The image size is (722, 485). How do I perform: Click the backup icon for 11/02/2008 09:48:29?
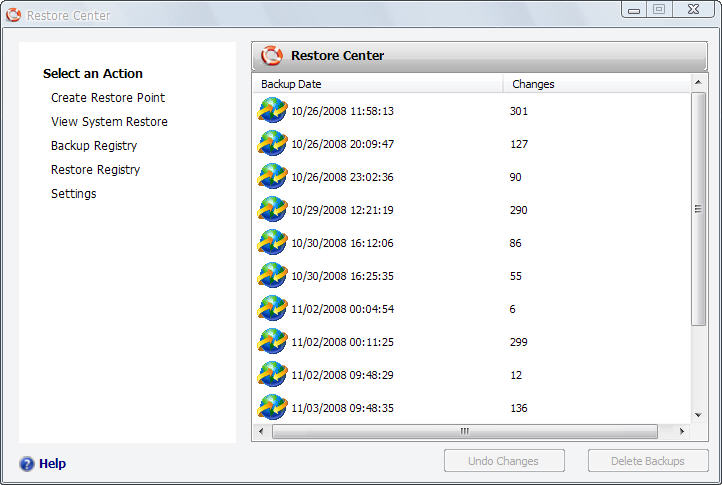pyautogui.click(x=272, y=374)
